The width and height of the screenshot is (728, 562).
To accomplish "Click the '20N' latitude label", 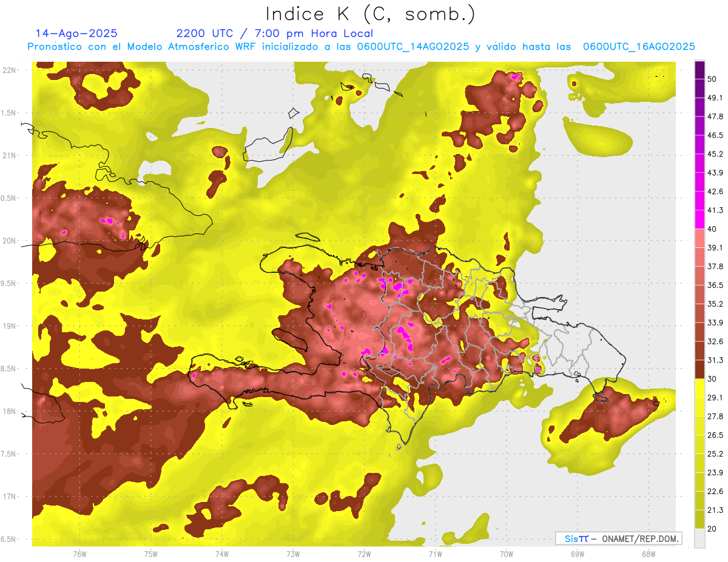I will tap(8, 241).
